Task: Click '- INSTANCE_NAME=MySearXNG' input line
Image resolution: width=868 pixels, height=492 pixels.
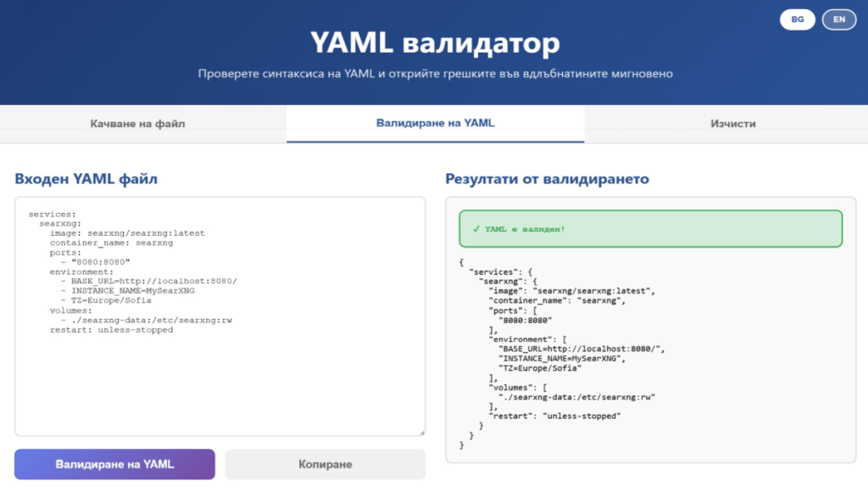Action: pyautogui.click(x=127, y=291)
